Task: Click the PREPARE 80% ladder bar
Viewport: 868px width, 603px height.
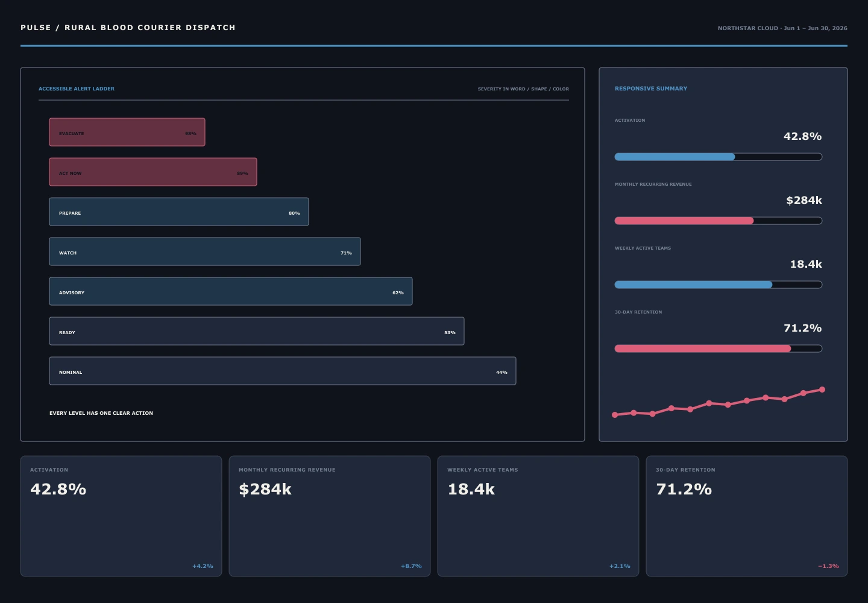Action: click(x=179, y=212)
